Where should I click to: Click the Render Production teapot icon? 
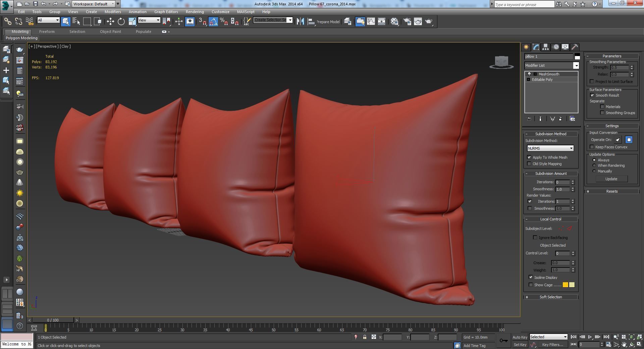coord(429,21)
